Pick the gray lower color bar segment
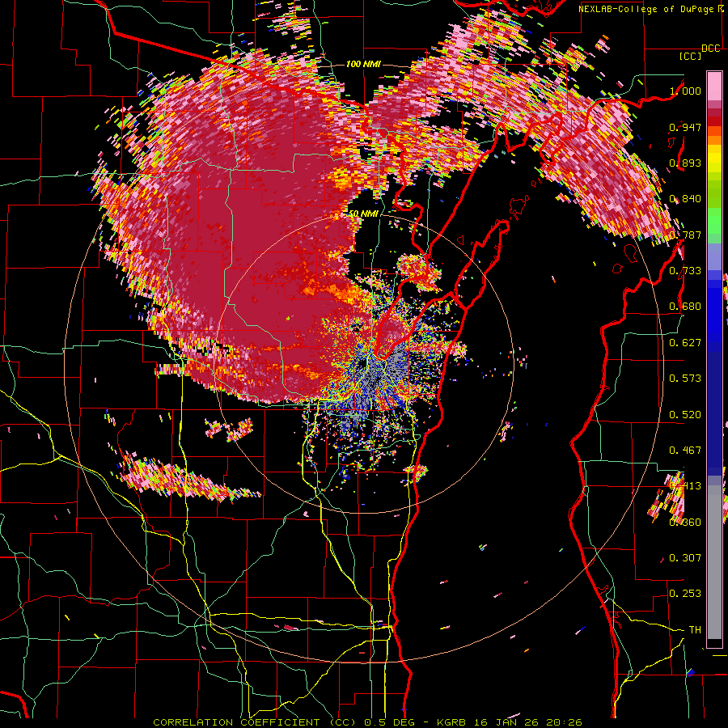728x728 pixels. pyautogui.click(x=714, y=566)
